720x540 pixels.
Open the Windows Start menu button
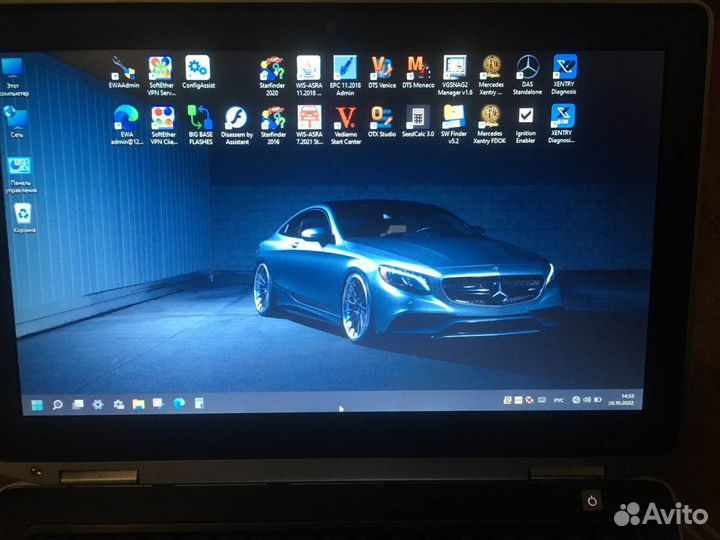coord(37,405)
